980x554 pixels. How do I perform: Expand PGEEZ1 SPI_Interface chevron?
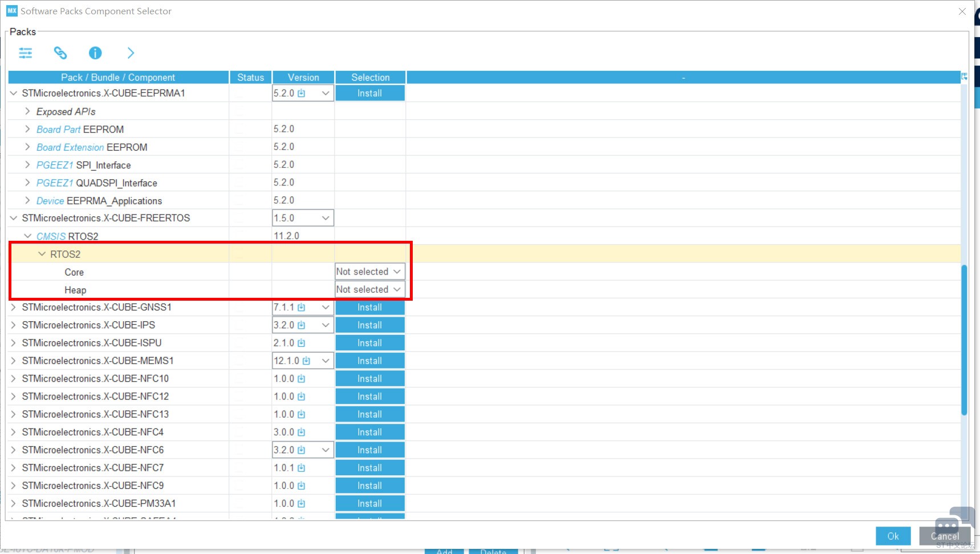(x=27, y=165)
